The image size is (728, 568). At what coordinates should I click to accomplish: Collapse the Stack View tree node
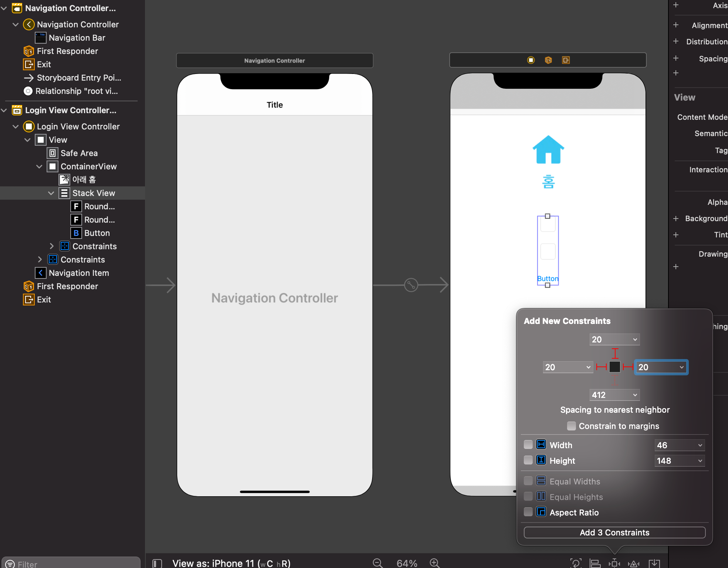[51, 193]
